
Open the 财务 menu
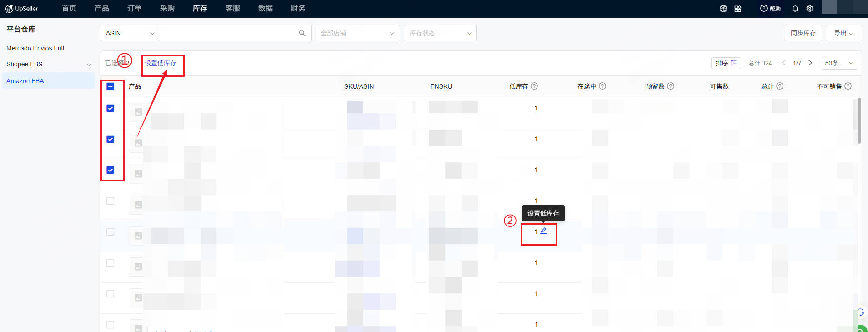click(x=298, y=9)
